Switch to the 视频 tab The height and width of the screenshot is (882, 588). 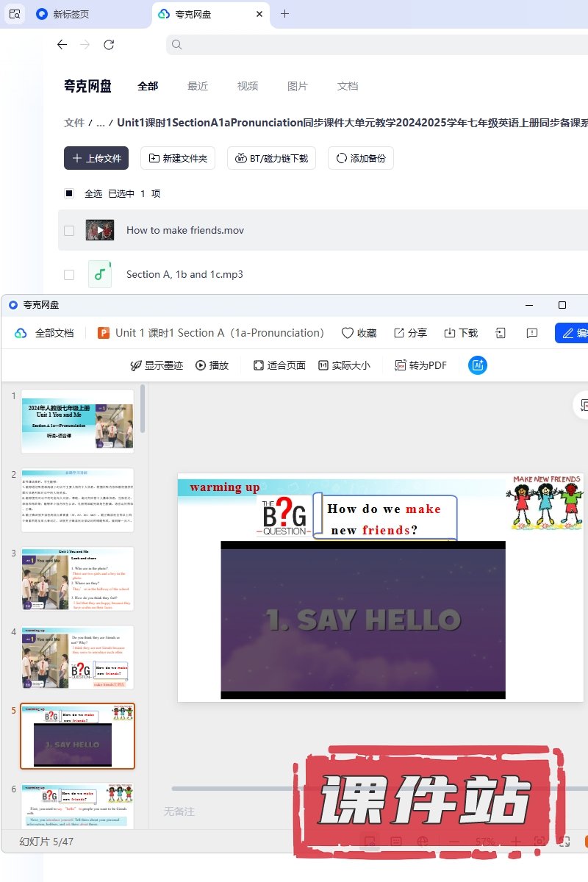[x=248, y=86]
